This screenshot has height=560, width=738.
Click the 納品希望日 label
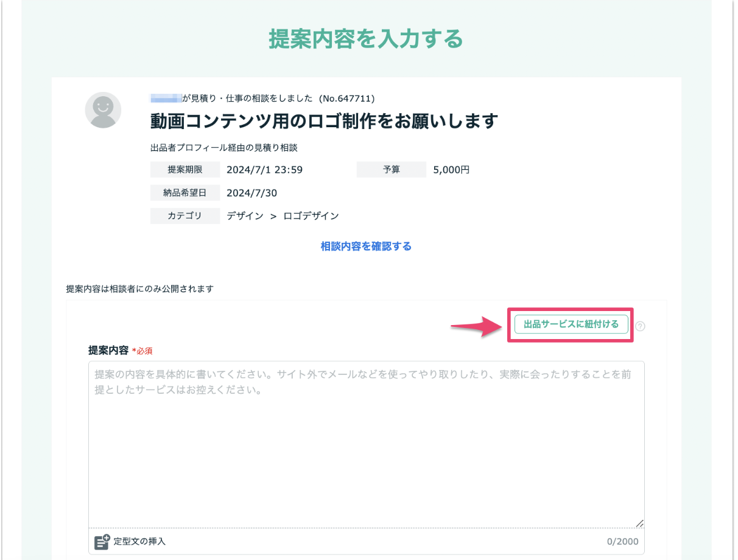(185, 193)
